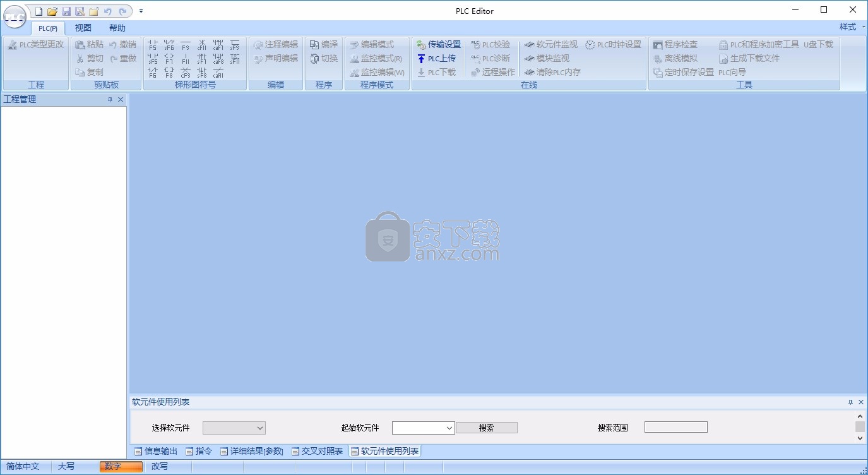The height and width of the screenshot is (475, 868).
Task: Click the round PLC application button
Action: pos(15,16)
